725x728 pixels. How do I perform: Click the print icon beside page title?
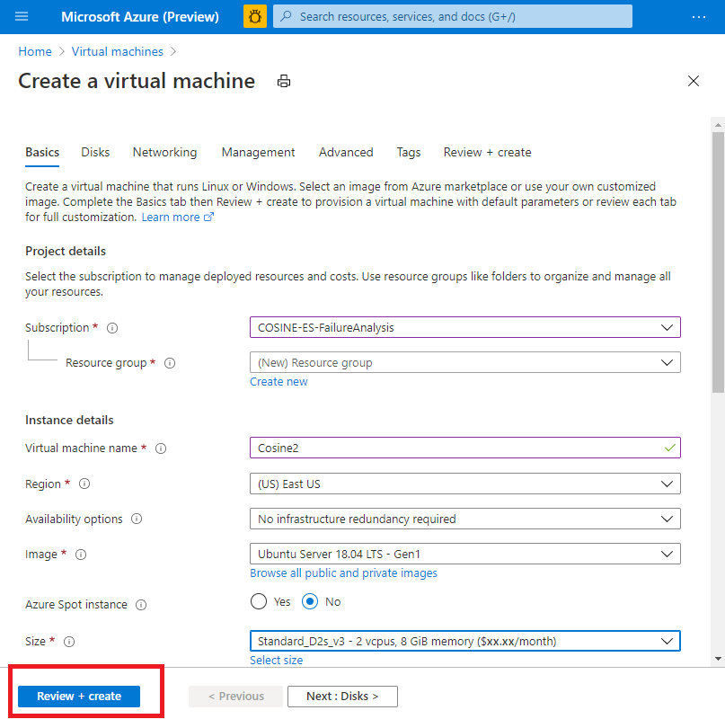pyautogui.click(x=284, y=81)
